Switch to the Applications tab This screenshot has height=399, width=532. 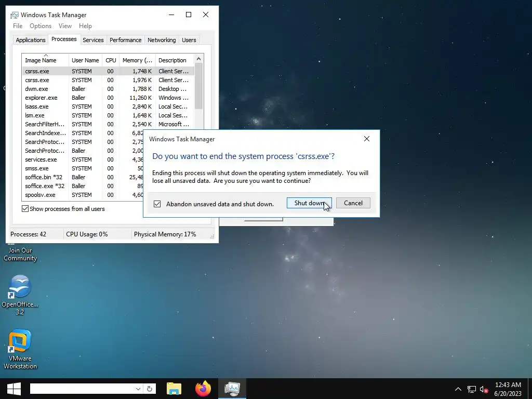31,40
